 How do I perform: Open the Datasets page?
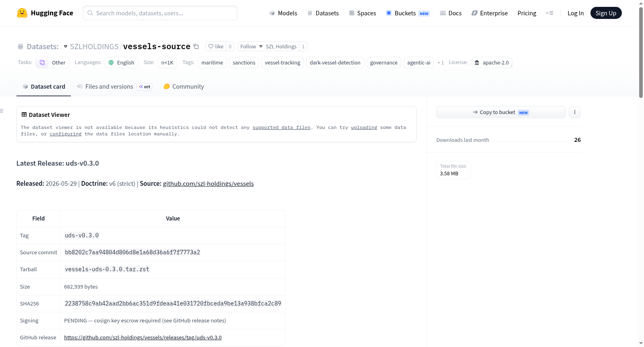pos(323,13)
